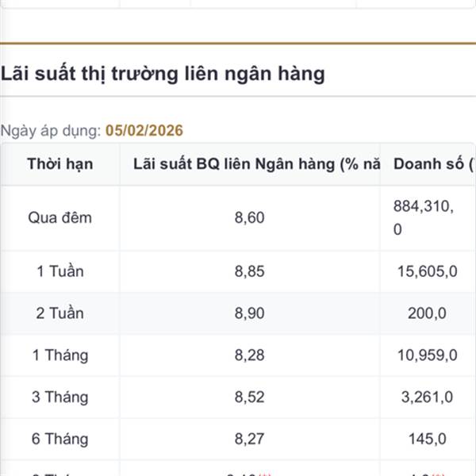Click the 3-month rate 8,52
This screenshot has height=476, width=476.
click(x=250, y=397)
